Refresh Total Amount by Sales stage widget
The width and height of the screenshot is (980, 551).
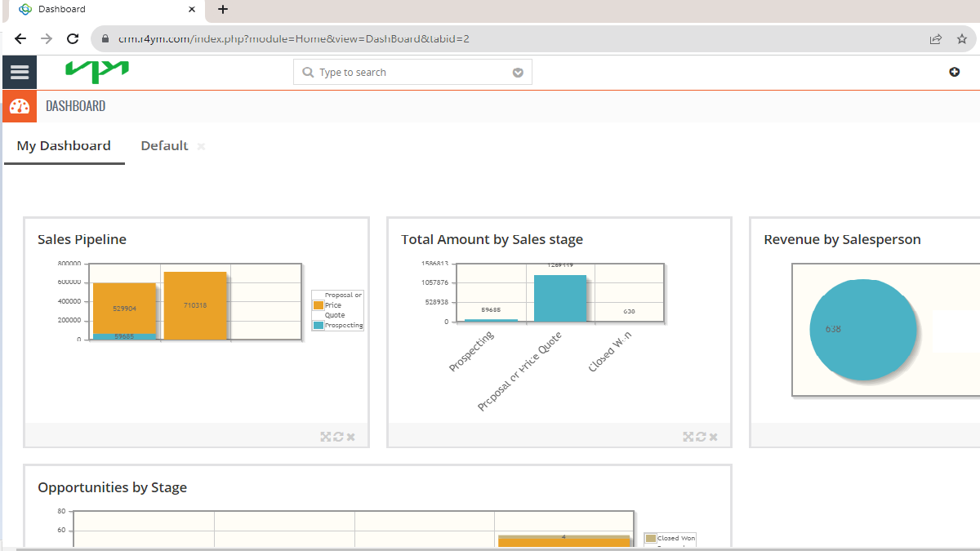(701, 437)
